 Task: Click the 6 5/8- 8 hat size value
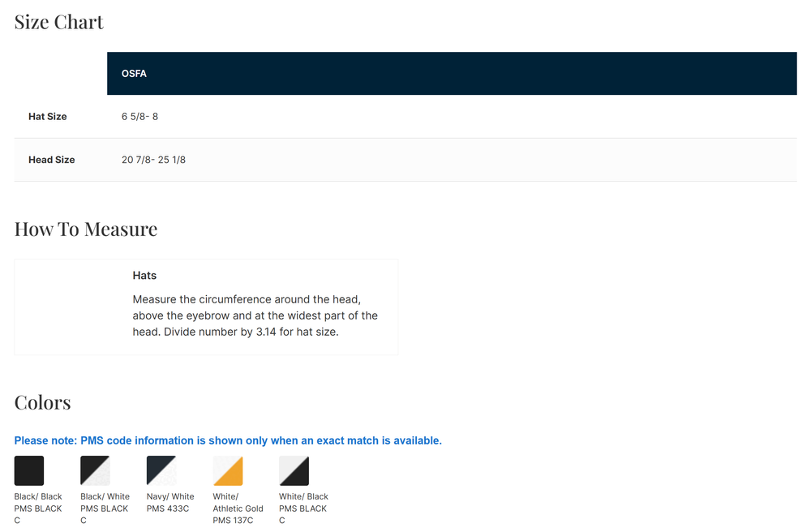(x=139, y=117)
